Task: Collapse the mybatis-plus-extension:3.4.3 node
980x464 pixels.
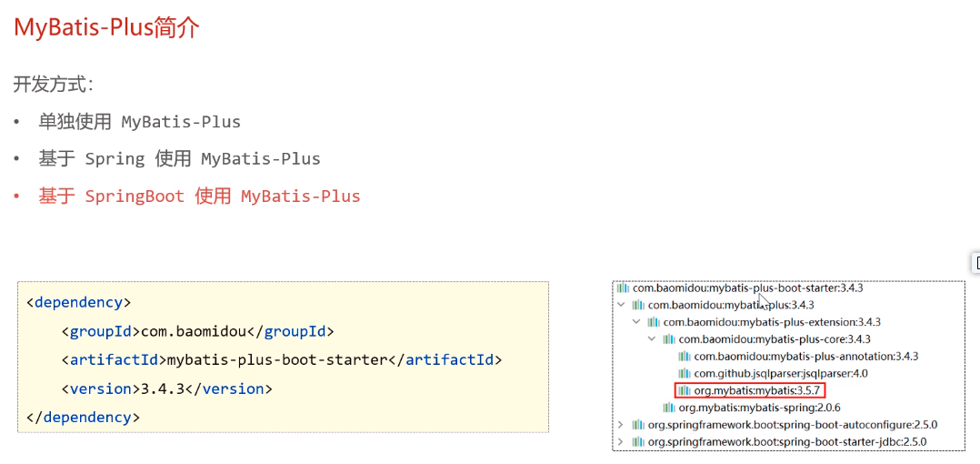Action: [636, 322]
